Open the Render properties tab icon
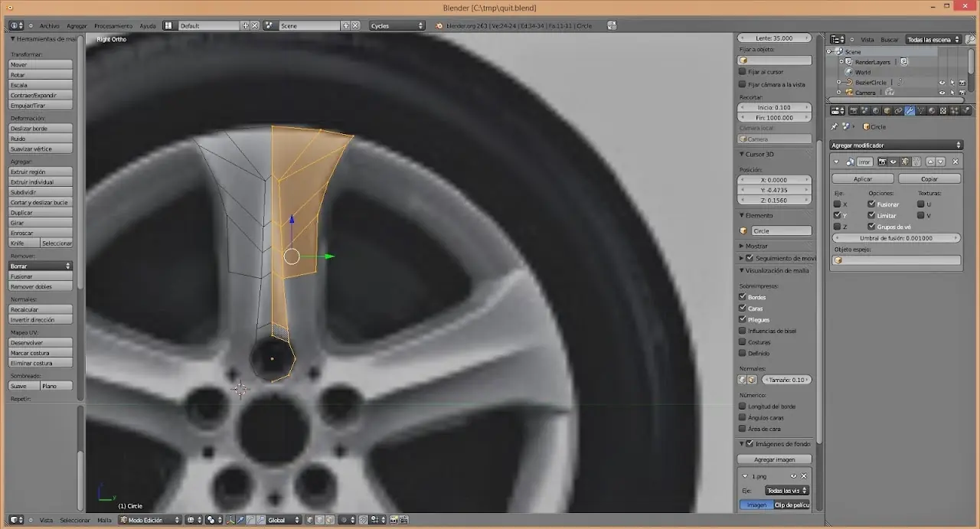The image size is (980, 529). click(853, 110)
